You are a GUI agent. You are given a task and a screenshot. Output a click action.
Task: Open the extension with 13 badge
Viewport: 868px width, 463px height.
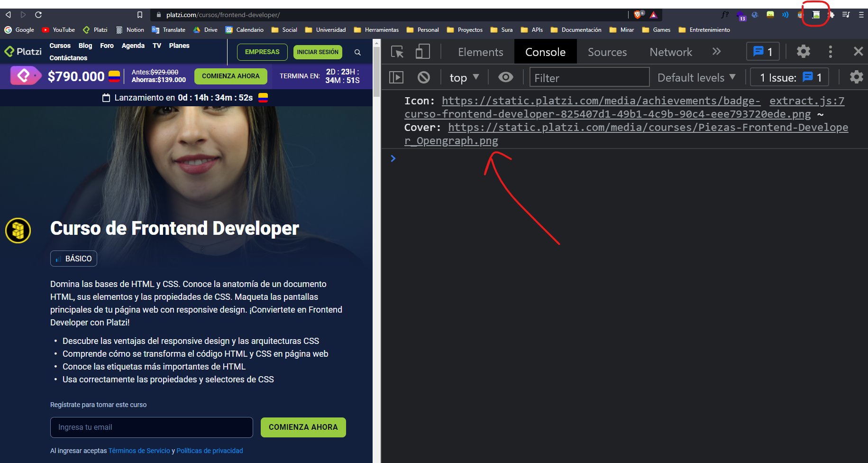pyautogui.click(x=741, y=16)
